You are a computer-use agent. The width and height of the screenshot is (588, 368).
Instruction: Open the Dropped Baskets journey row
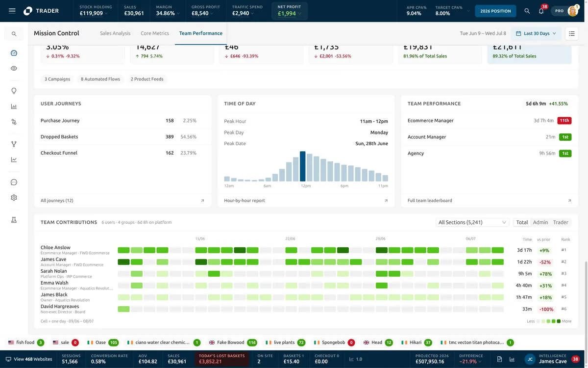[122, 137]
